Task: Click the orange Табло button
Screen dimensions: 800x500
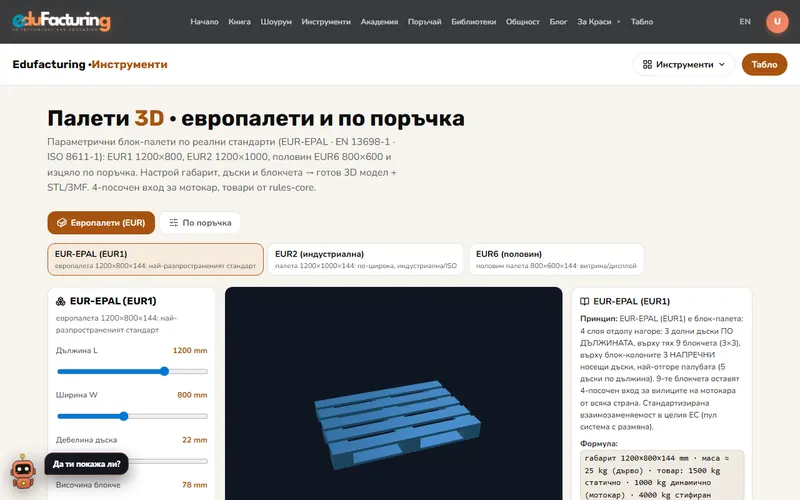Action: [764, 64]
